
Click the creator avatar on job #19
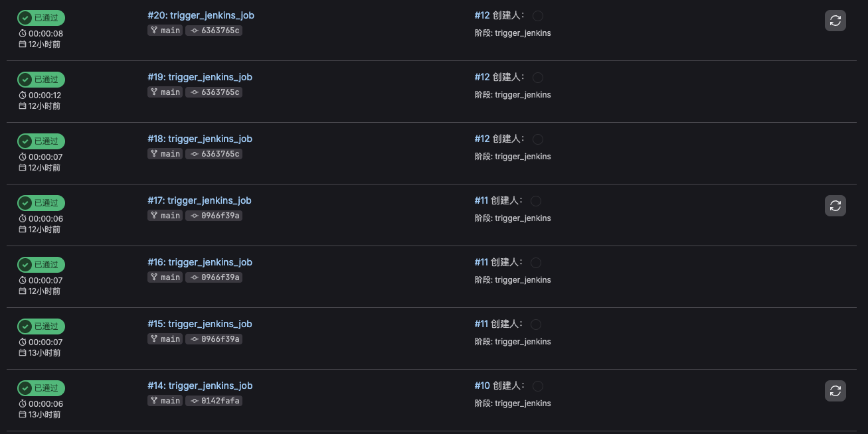click(x=538, y=78)
